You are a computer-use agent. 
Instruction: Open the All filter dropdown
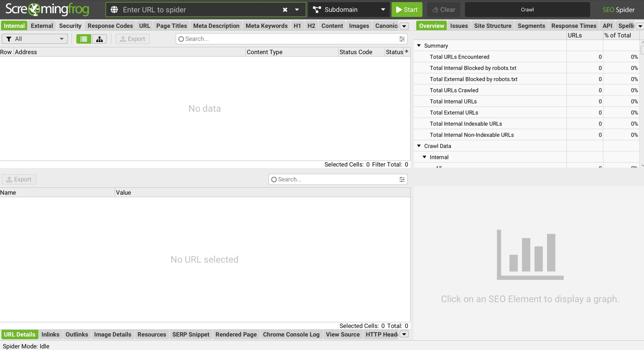[x=35, y=39]
